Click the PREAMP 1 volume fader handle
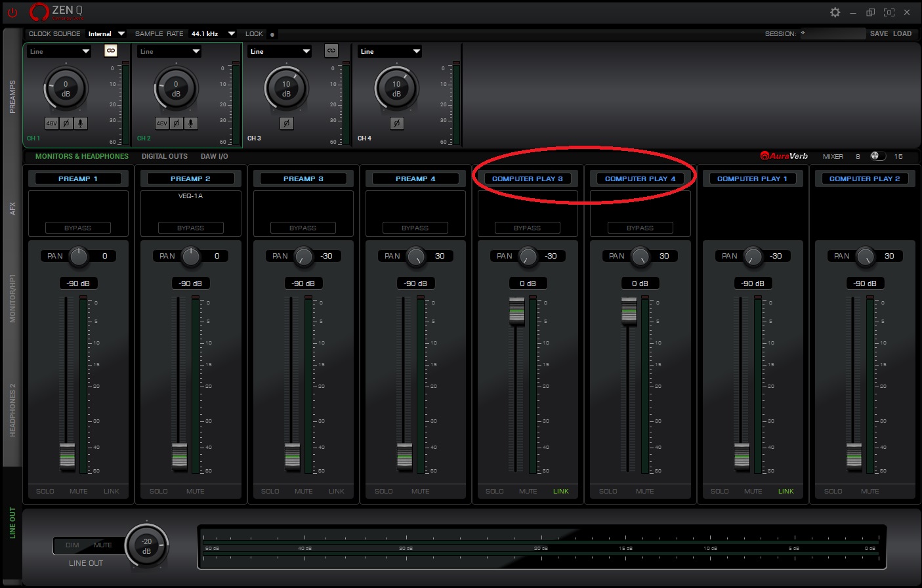Screen dimensions: 922x588 [x=68, y=456]
